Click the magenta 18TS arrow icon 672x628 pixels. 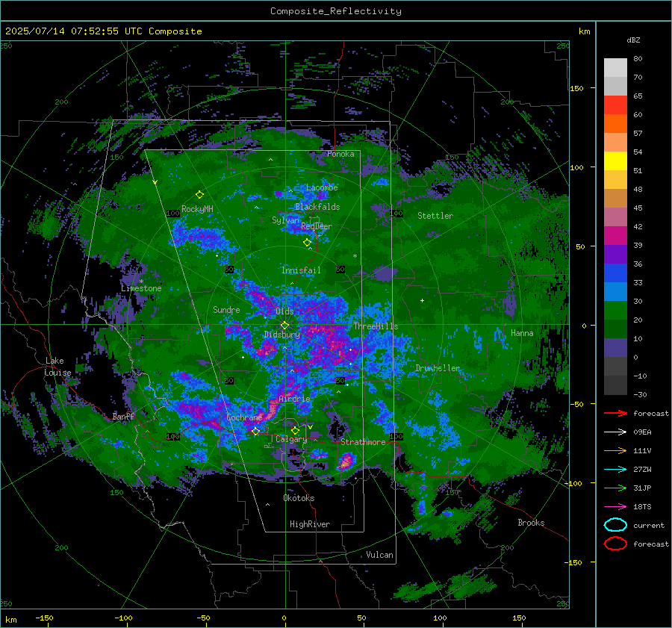point(615,507)
